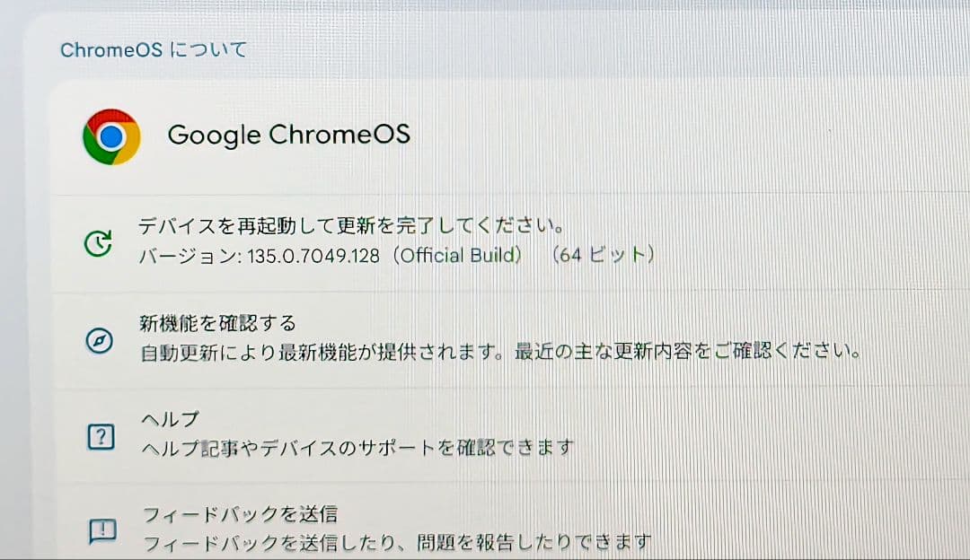
Task: Select the ヘルプ記事やデバイスのサポート description
Action: [x=355, y=446]
